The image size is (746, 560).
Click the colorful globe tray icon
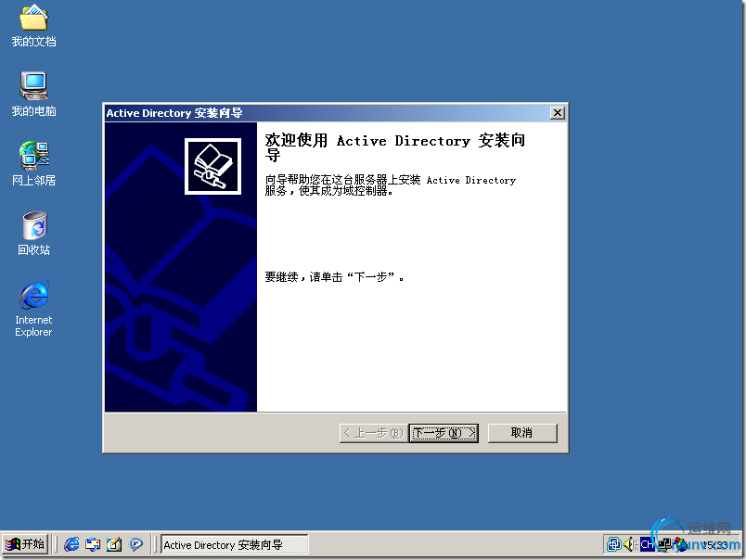point(680,544)
